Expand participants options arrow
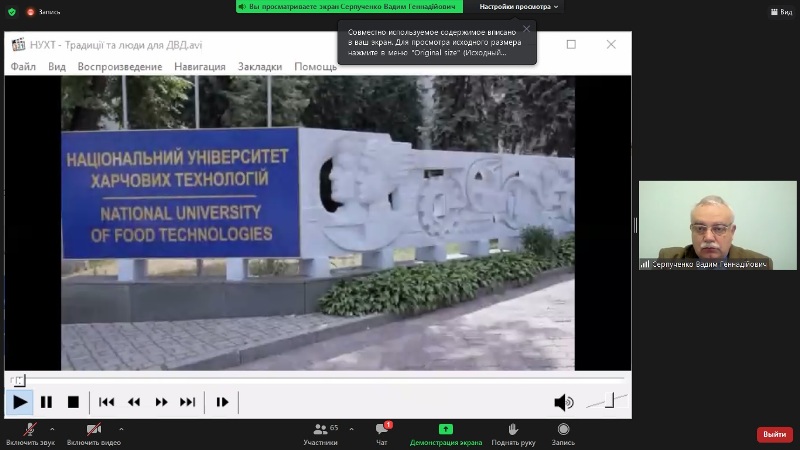The width and height of the screenshot is (800, 450). [352, 429]
